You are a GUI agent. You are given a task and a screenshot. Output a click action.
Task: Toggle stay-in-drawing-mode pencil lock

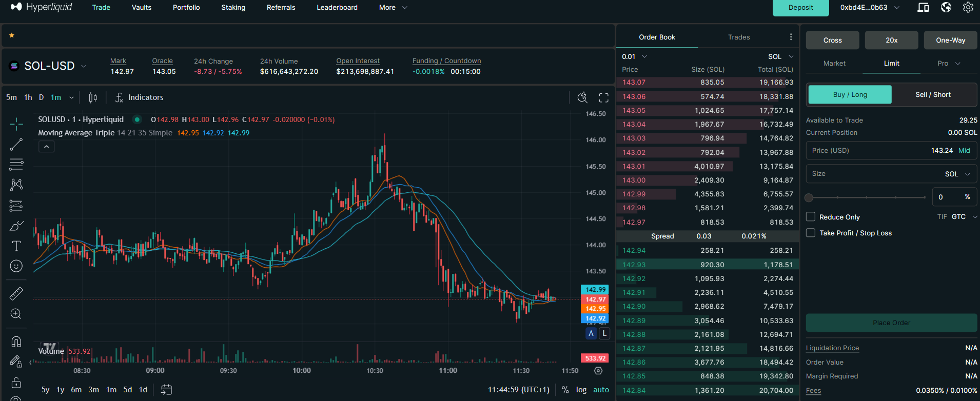tap(16, 362)
